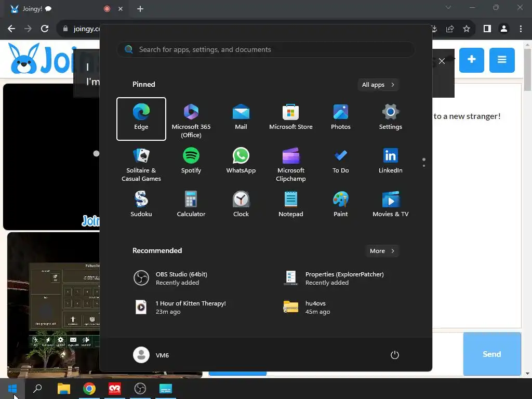The image size is (532, 399).
Task: Open Chrome profile menu
Action: click(x=504, y=29)
